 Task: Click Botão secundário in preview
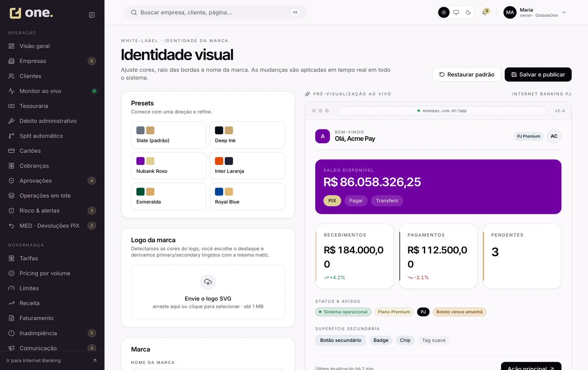tap(341, 340)
